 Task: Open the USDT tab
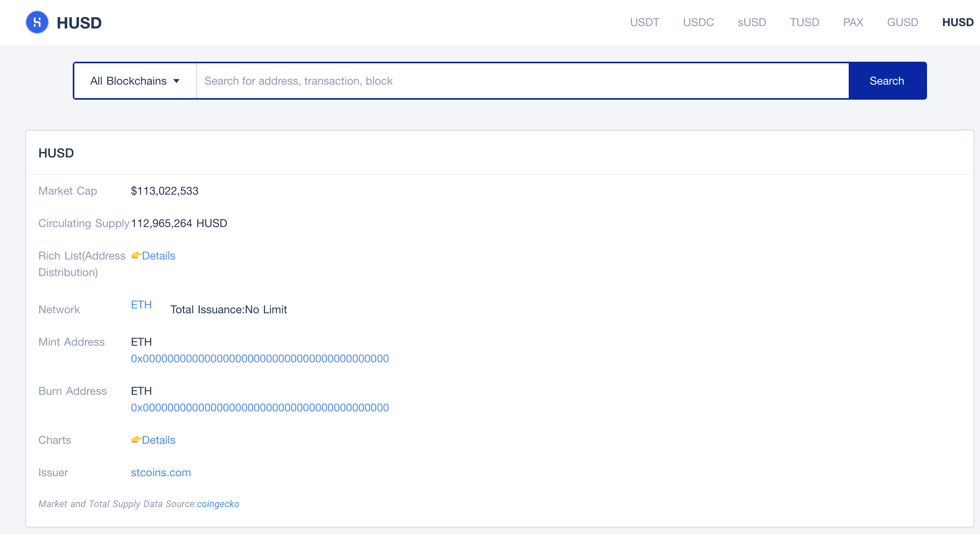coord(644,22)
